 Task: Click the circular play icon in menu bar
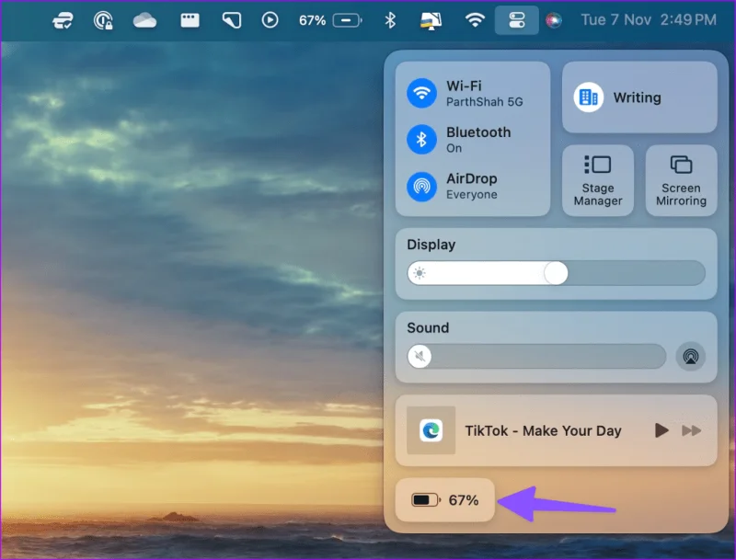pos(270,20)
